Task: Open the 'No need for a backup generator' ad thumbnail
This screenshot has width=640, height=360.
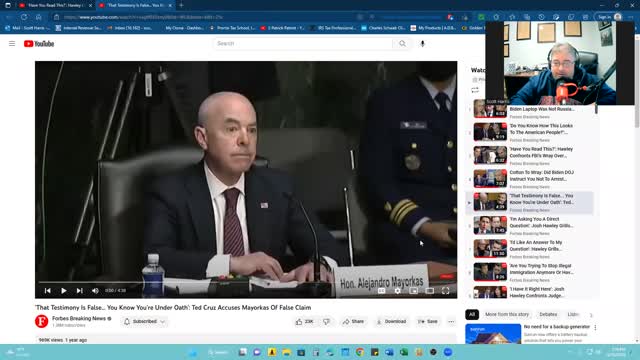Action: (x=493, y=334)
